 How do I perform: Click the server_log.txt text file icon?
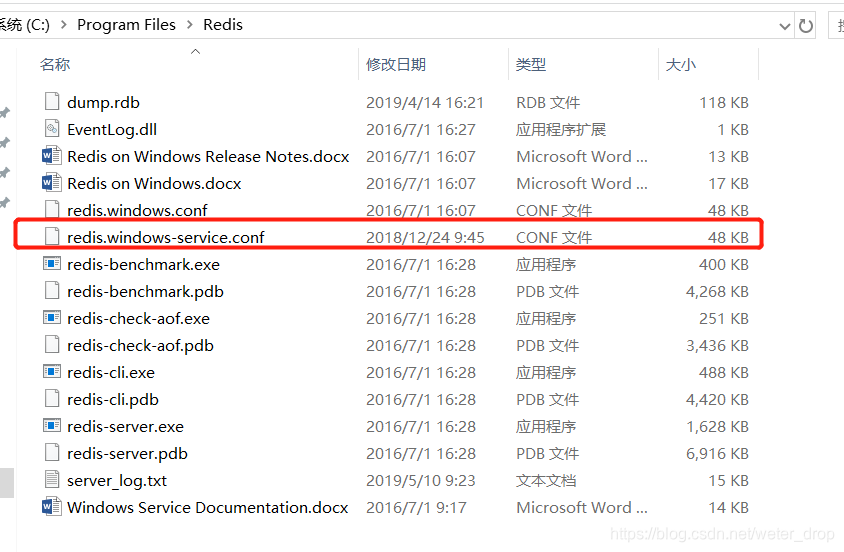(x=52, y=479)
